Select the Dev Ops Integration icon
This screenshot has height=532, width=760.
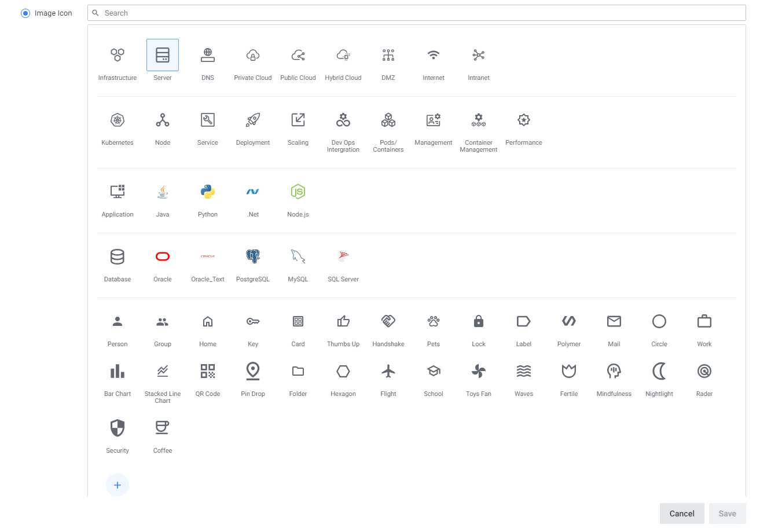pyautogui.click(x=343, y=120)
